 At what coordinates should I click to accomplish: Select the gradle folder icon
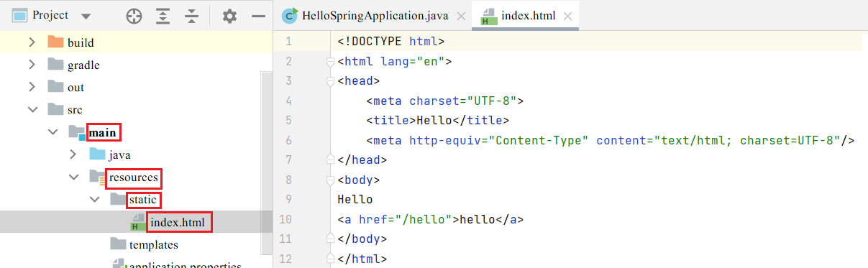(55, 64)
